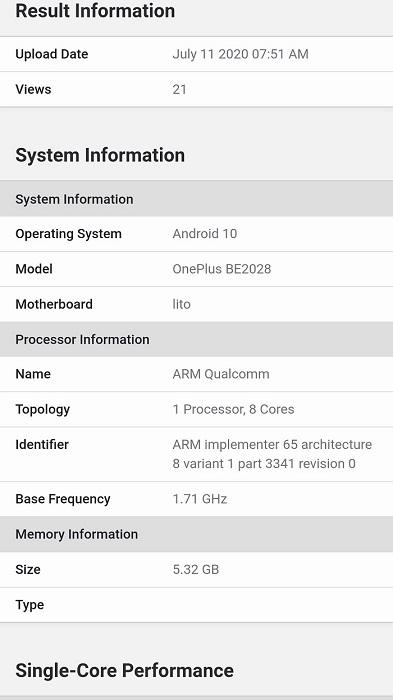Click the Memory Information section header

pos(196,534)
